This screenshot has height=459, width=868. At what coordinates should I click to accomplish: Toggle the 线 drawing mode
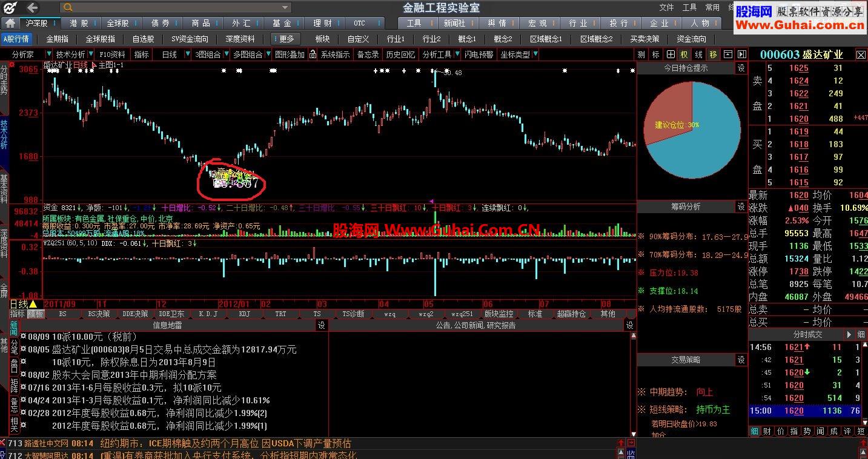point(699,54)
